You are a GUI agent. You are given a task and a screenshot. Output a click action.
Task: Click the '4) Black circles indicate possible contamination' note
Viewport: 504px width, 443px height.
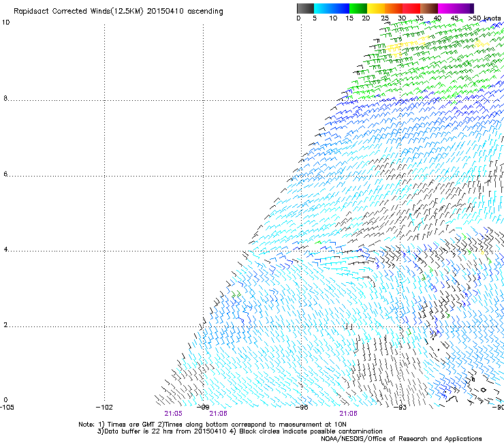click(306, 431)
